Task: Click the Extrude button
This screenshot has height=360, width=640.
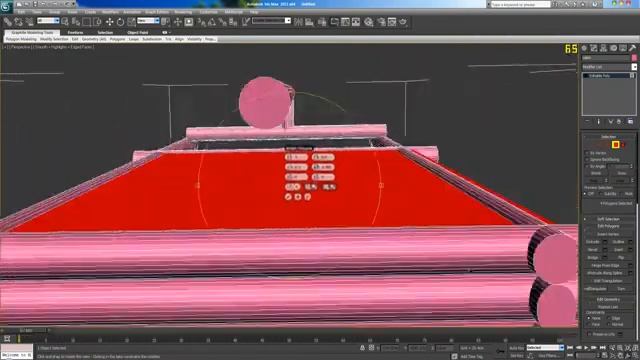Action: (593, 242)
